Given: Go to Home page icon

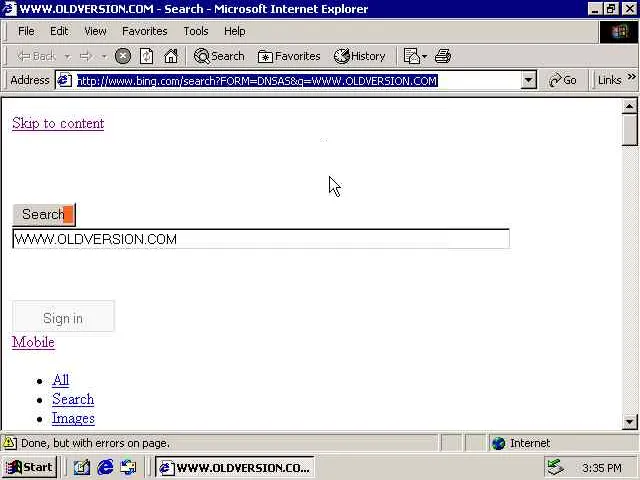Looking at the screenshot, I should pos(171,56).
